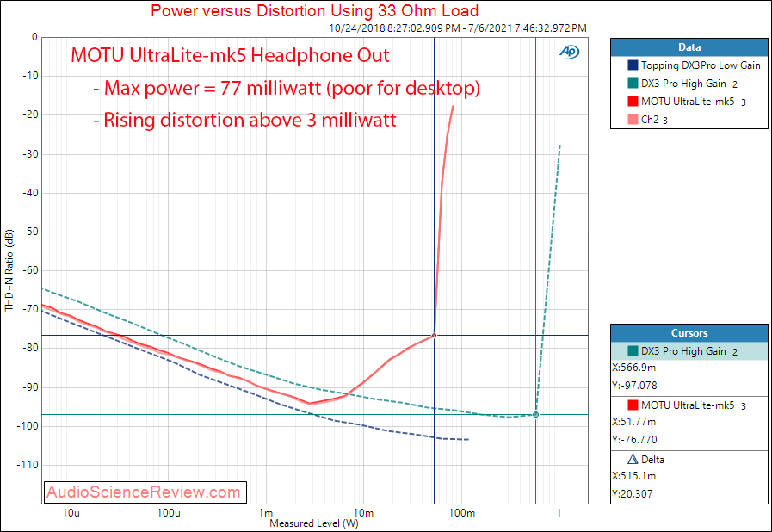Click the navy swatch for Topping DX3Pro Low Gain
The height and width of the screenshot is (532, 772).
633,65
